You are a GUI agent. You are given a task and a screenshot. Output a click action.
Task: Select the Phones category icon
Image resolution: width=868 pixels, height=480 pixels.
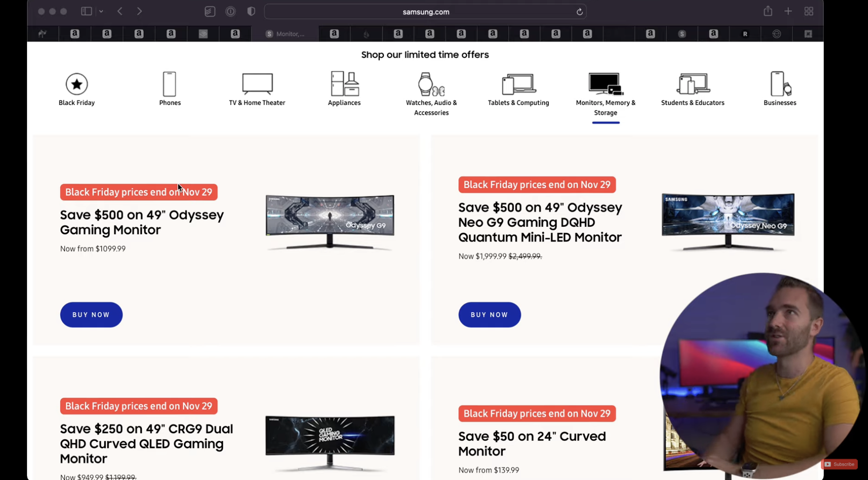click(x=169, y=84)
